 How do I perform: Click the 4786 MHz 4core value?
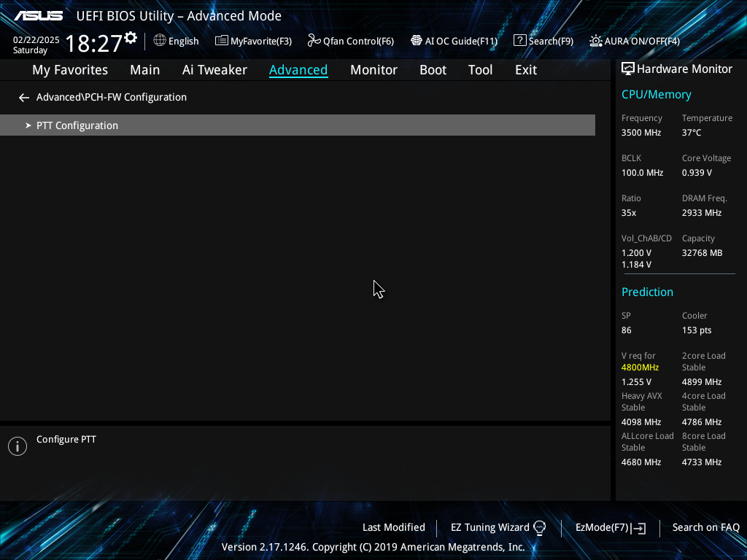tap(701, 422)
